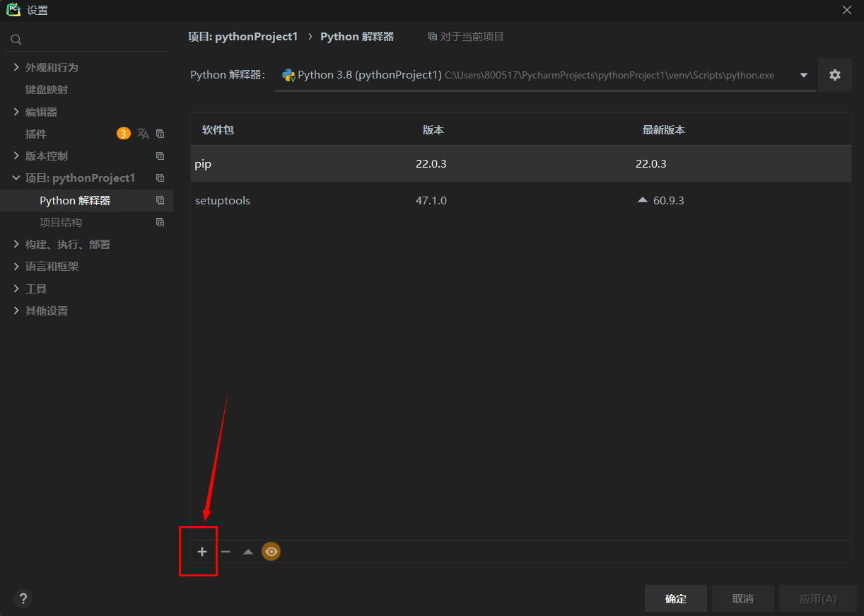The width and height of the screenshot is (864, 616).
Task: Click the orange 3 updates badge
Action: (124, 134)
